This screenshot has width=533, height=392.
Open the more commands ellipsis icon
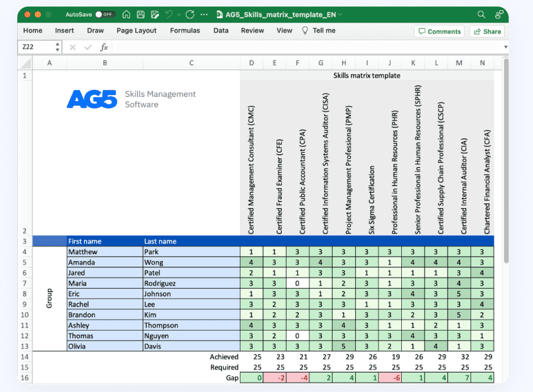(x=204, y=14)
